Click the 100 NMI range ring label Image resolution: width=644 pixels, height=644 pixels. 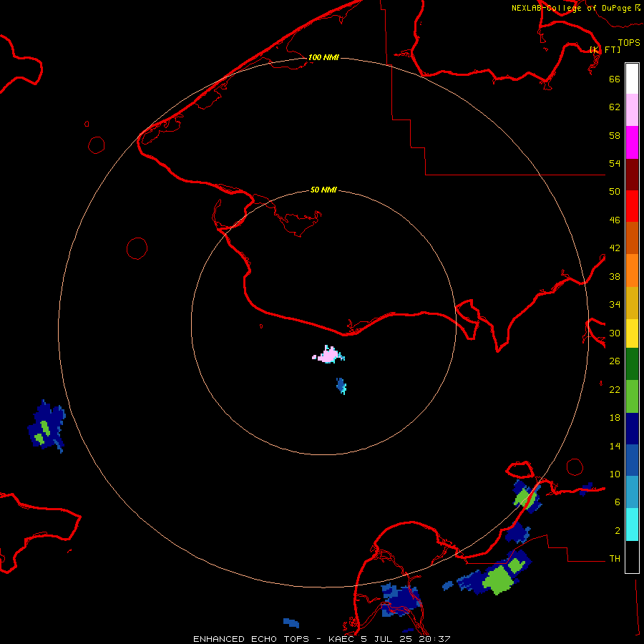tap(323, 57)
